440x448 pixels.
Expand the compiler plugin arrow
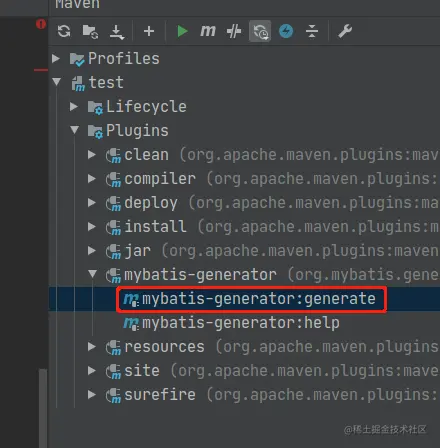92,178
